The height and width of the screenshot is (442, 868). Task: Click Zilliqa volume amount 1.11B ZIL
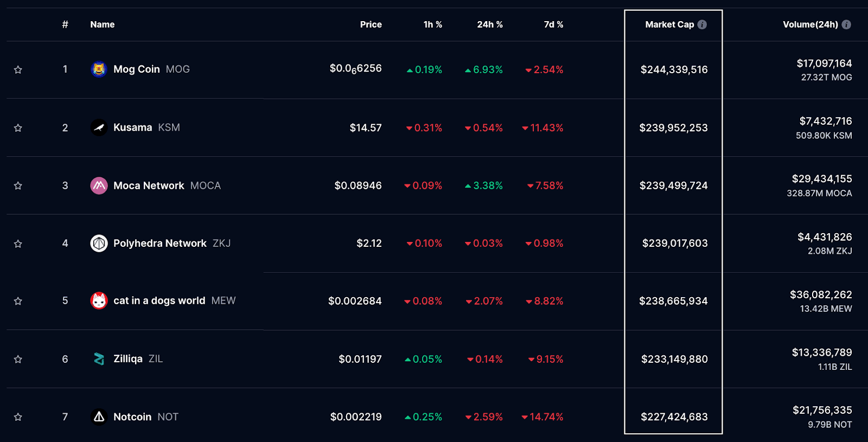pyautogui.click(x=835, y=367)
